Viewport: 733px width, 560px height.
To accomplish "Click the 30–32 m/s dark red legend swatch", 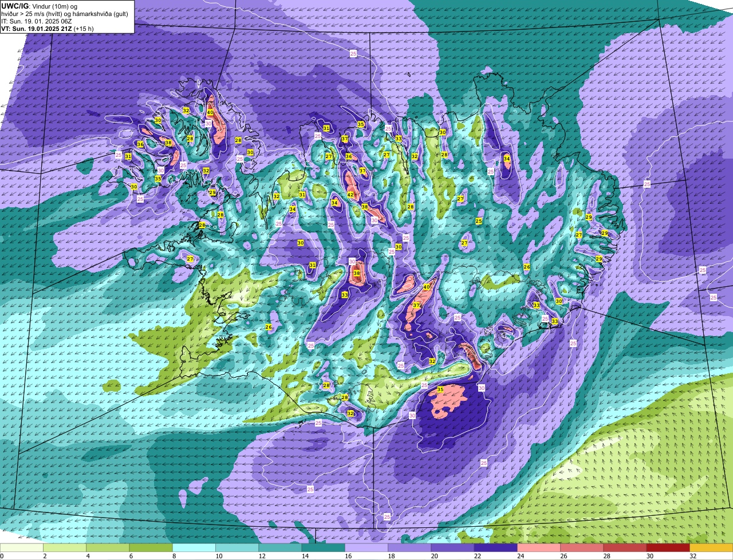I will tap(668, 548).
